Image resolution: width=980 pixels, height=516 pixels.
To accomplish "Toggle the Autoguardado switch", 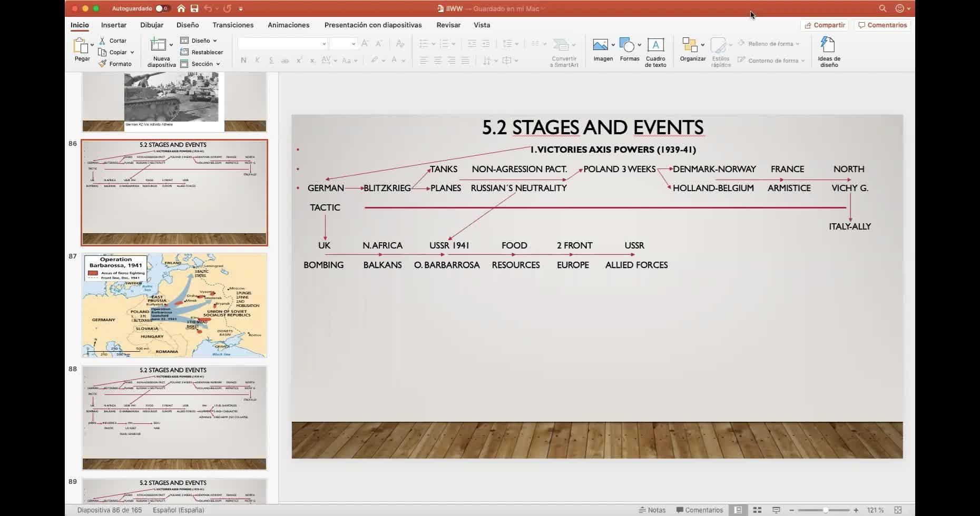I will 162,8.
